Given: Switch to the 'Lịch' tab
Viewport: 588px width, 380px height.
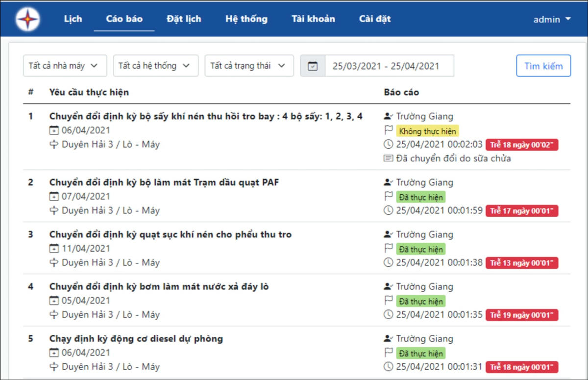Looking at the screenshot, I should (73, 19).
